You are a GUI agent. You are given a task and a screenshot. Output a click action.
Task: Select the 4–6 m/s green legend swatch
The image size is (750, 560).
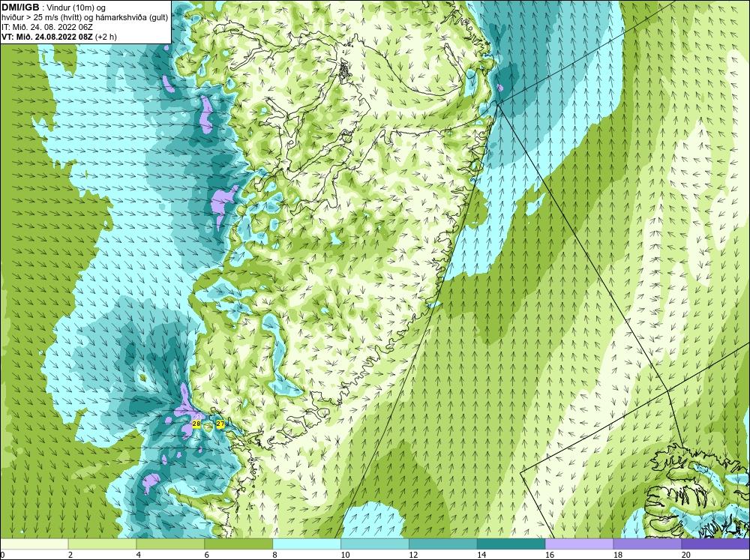click(170, 544)
